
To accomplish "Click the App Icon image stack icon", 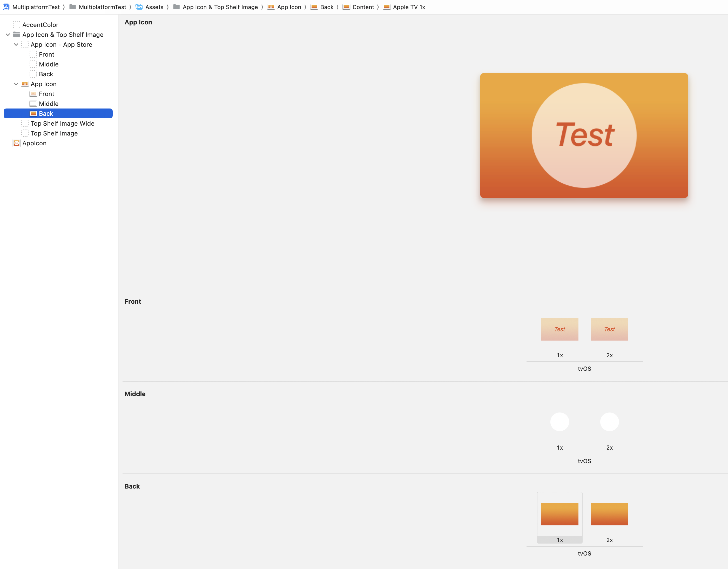I will (25, 84).
